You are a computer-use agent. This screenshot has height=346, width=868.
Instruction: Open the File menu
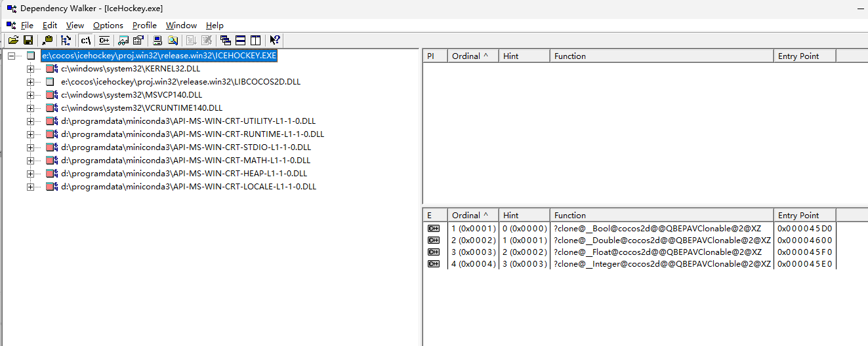click(x=27, y=25)
